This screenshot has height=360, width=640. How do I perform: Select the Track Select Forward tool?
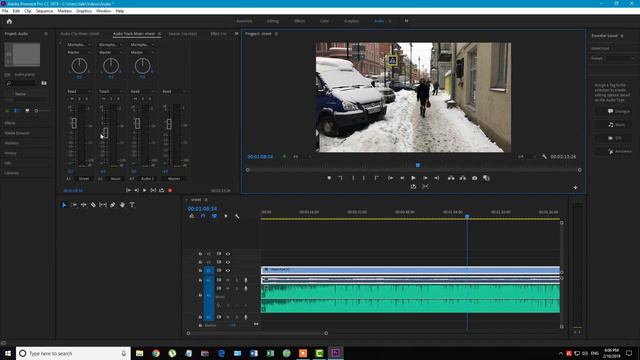(x=74, y=205)
